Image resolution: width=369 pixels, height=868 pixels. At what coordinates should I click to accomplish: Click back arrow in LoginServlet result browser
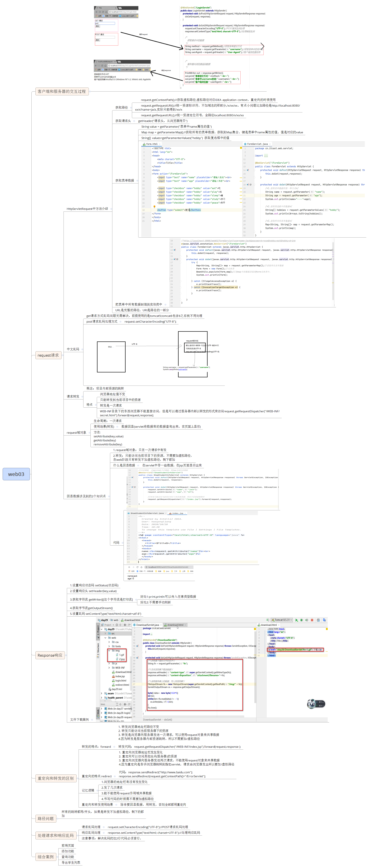[96, 66]
